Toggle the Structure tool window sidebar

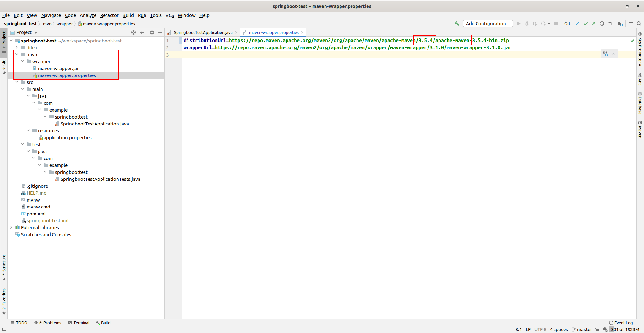click(4, 267)
